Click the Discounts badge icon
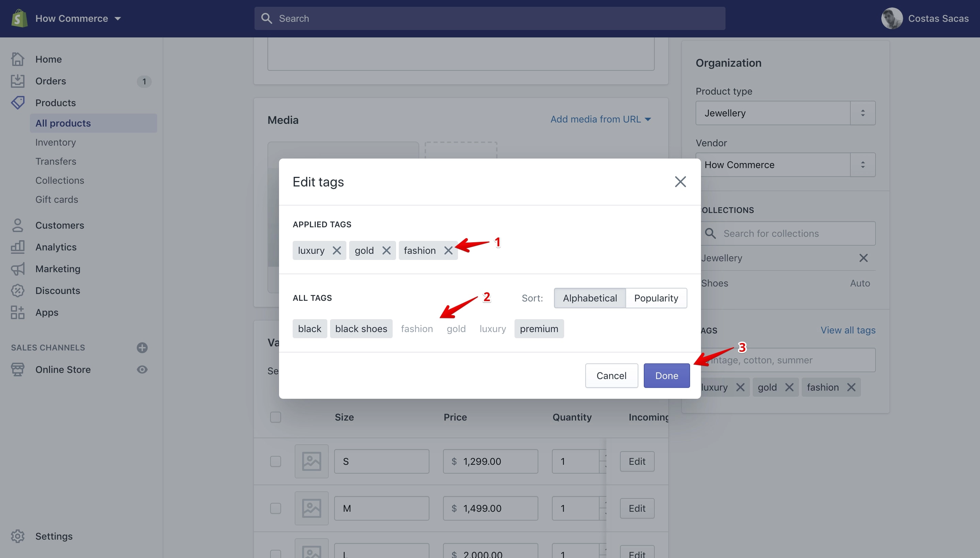This screenshot has height=558, width=980. click(18, 291)
